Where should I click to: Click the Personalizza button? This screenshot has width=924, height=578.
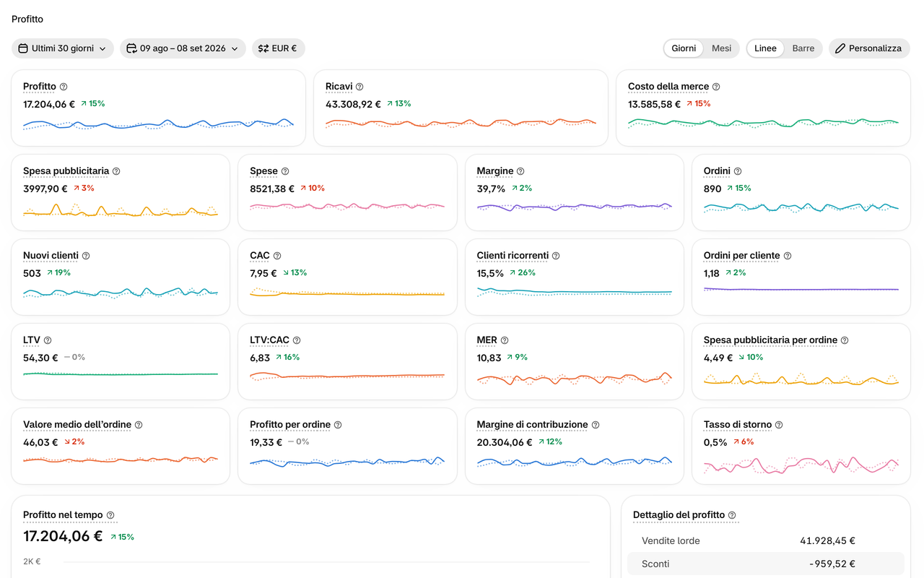(x=869, y=48)
